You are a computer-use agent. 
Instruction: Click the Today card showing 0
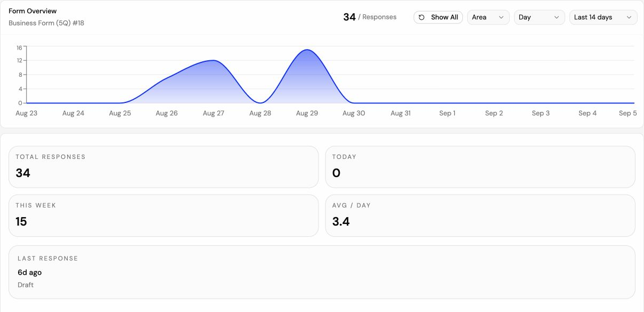[480, 167]
